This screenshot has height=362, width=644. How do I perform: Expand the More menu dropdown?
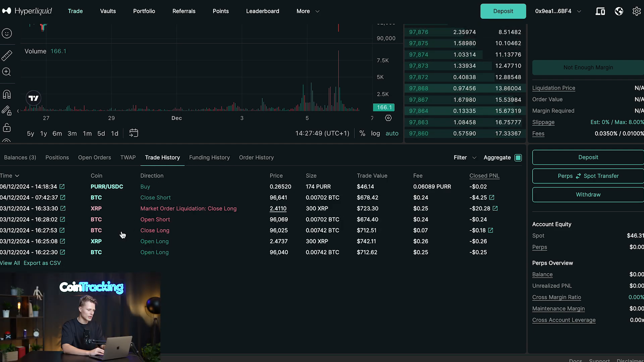tap(308, 11)
